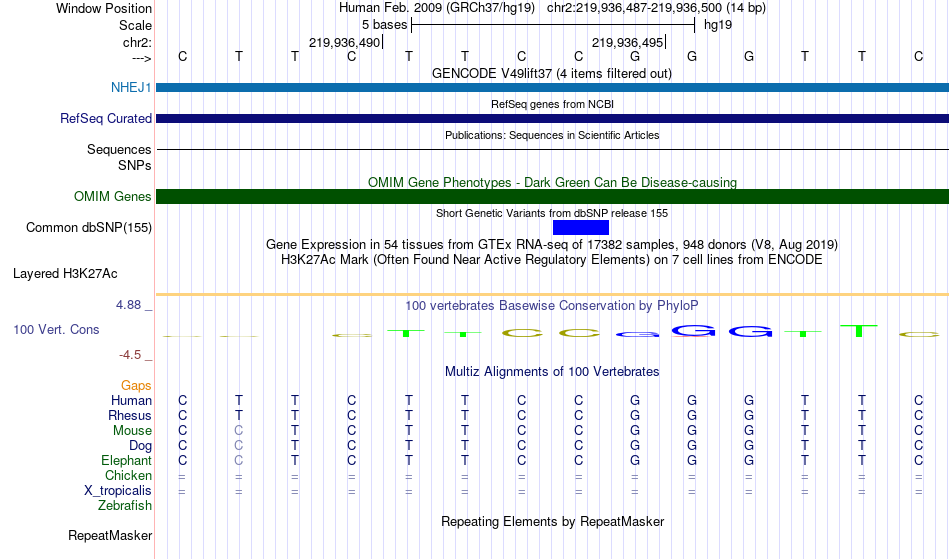This screenshot has width=950, height=559.
Task: Click the 4.88 conservation axis value
Action: click(128, 305)
